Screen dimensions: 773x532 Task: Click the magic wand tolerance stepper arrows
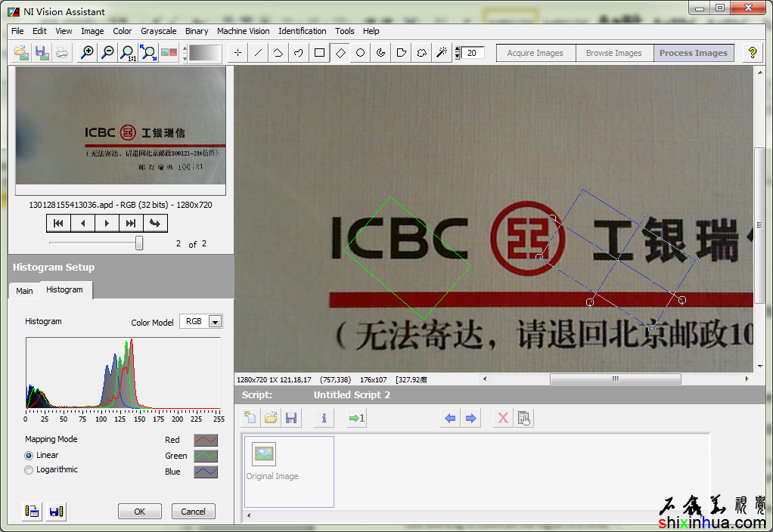(x=458, y=53)
